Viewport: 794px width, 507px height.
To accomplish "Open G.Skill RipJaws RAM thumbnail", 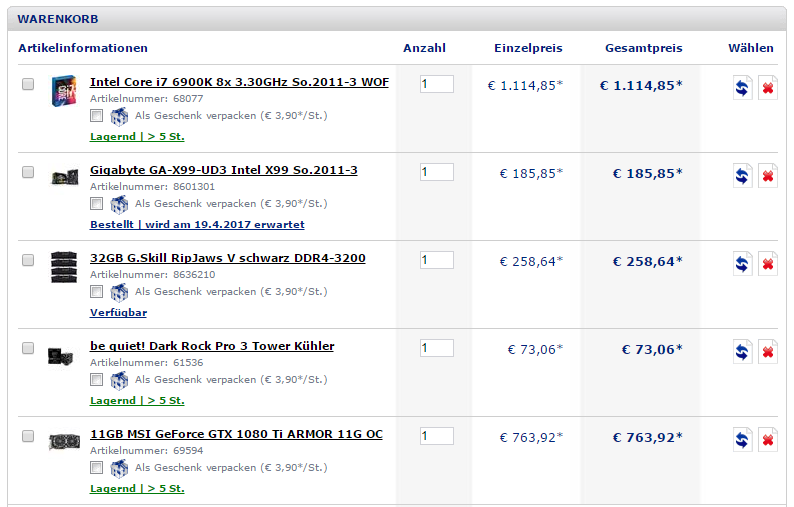I will [64, 267].
